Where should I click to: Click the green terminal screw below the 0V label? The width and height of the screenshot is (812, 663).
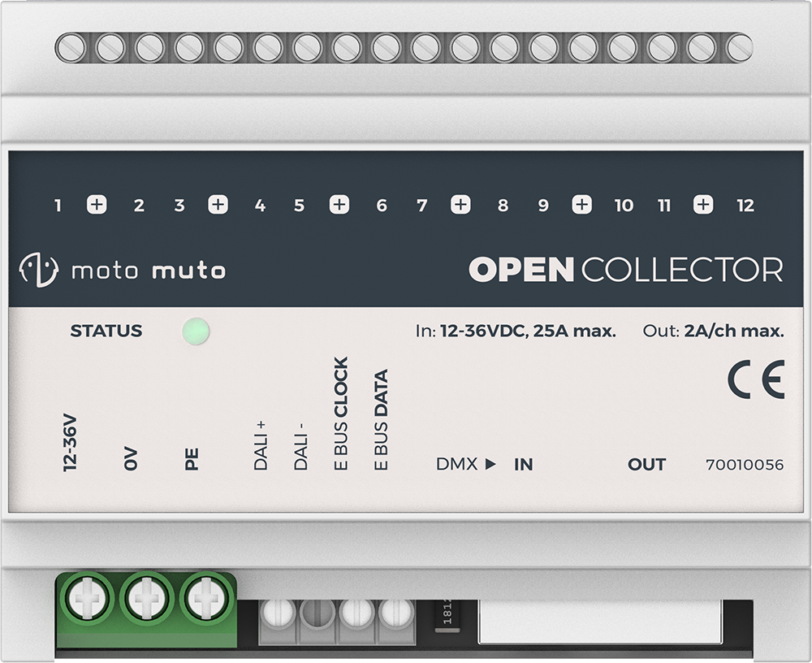[x=146, y=598]
